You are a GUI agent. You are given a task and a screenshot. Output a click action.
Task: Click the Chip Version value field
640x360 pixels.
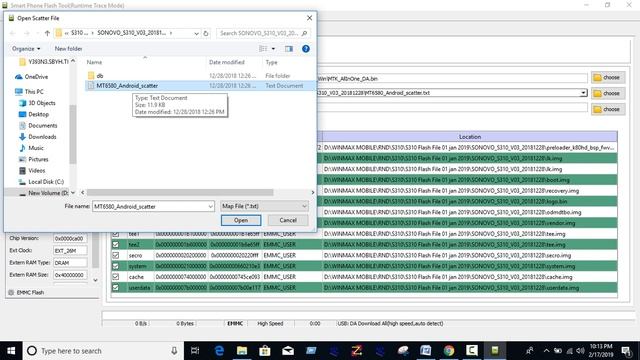70,238
